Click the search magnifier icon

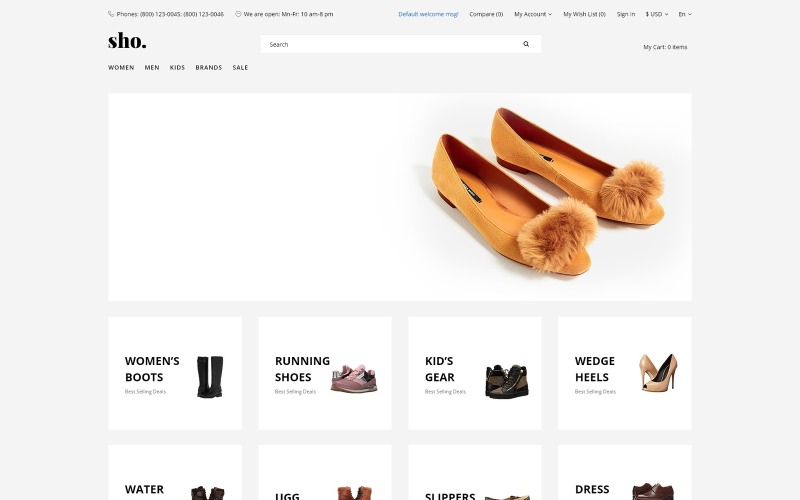[x=526, y=44]
